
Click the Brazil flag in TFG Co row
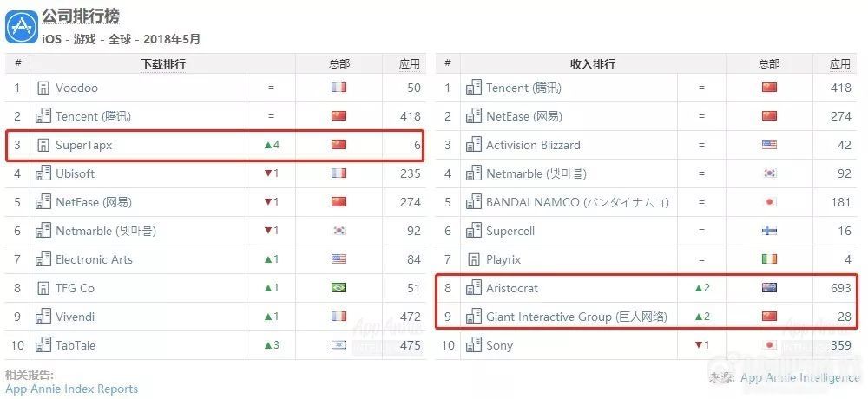[339, 288]
